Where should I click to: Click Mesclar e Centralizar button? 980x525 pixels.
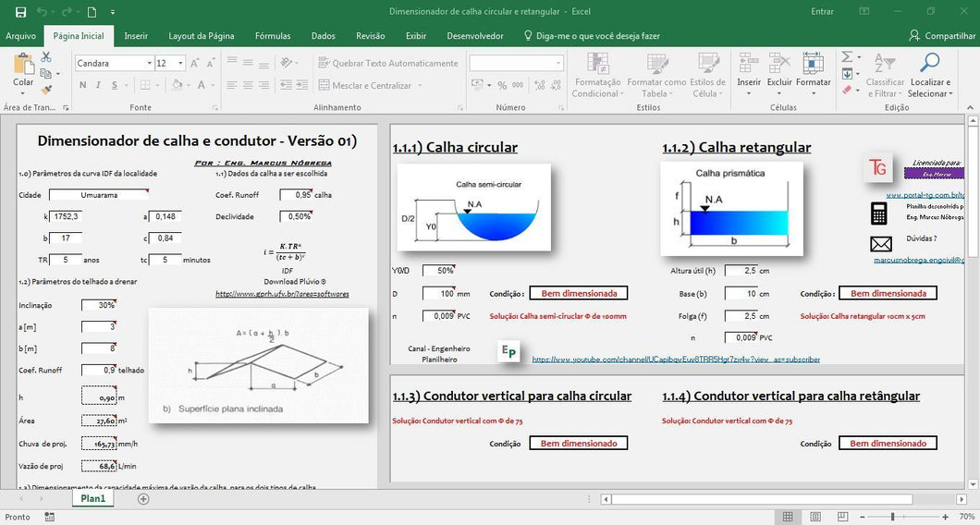point(365,86)
